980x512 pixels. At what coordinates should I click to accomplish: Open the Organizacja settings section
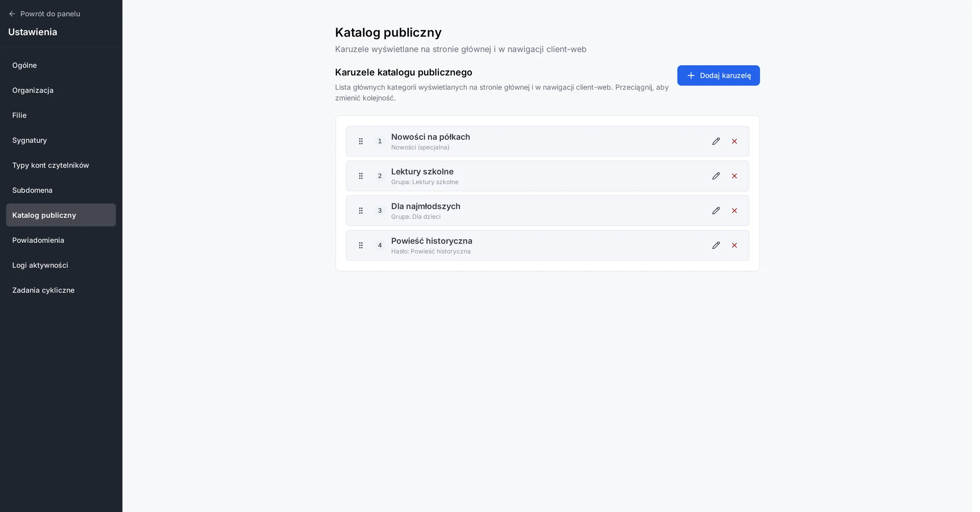[x=61, y=90]
